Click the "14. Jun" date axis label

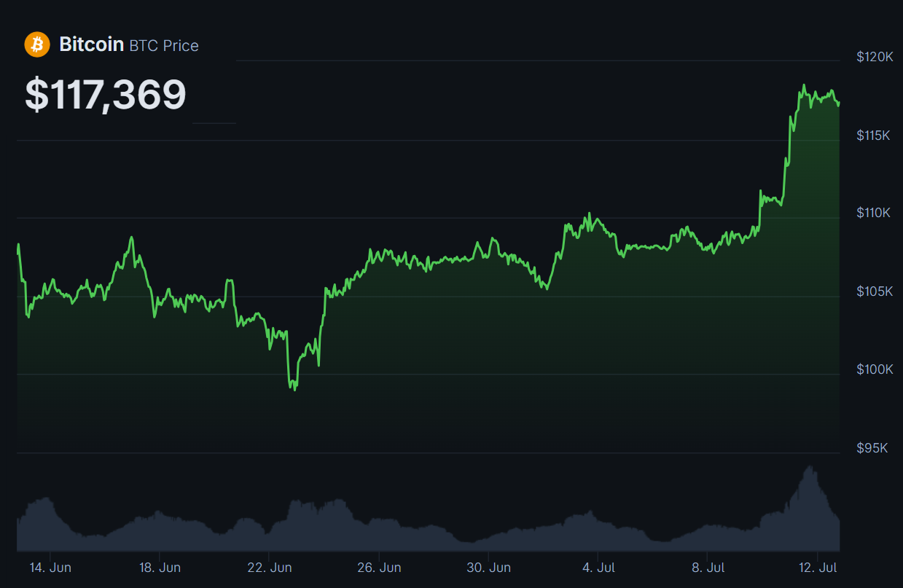pyautogui.click(x=50, y=567)
